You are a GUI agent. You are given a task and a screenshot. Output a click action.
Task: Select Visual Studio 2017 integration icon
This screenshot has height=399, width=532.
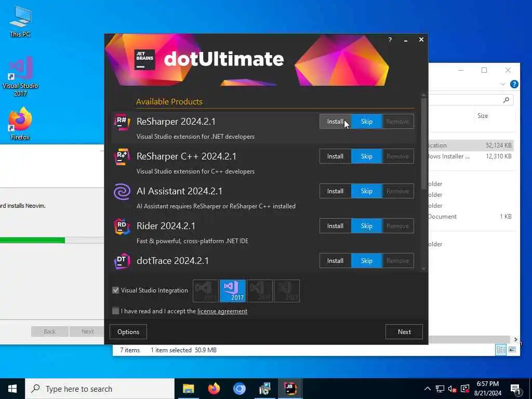pyautogui.click(x=233, y=291)
